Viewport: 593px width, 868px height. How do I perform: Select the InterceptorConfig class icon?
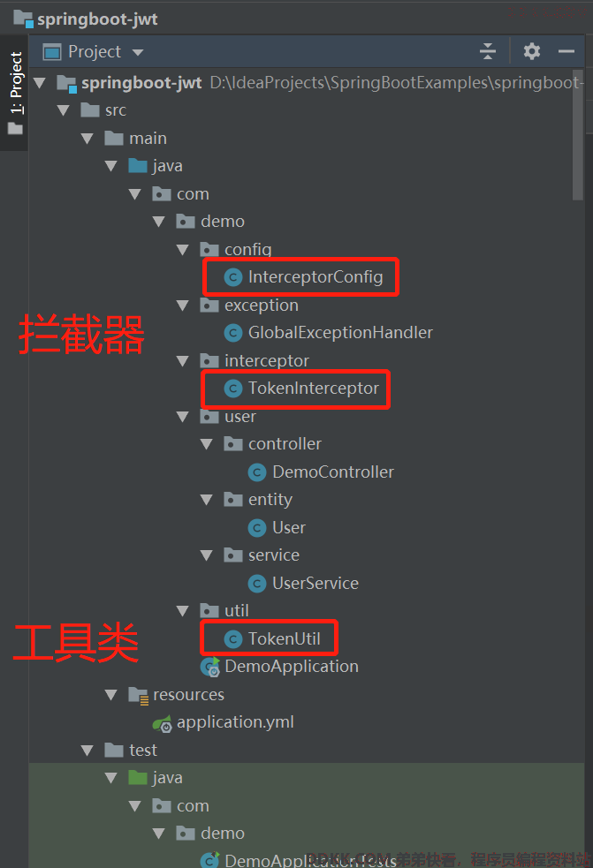pyautogui.click(x=233, y=276)
